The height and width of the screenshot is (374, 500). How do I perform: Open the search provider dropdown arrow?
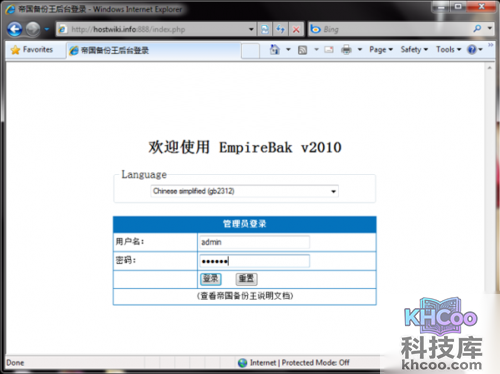pos(490,28)
